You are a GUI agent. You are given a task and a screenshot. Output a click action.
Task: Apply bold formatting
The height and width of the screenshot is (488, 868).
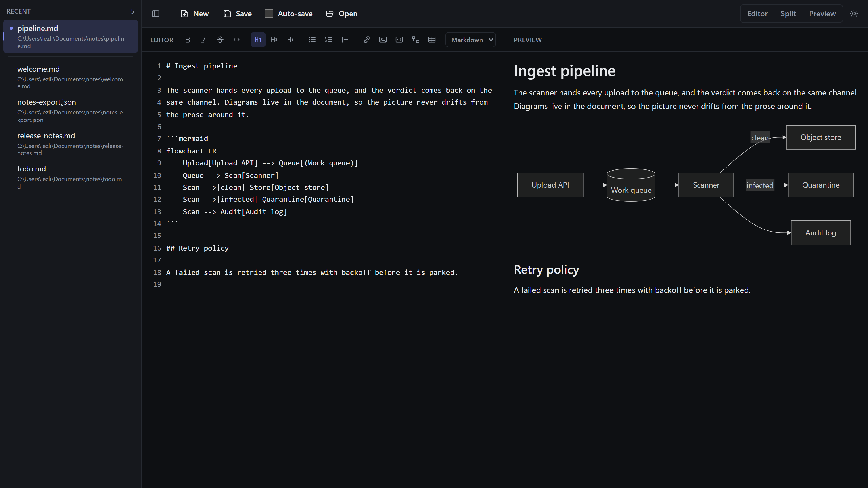(188, 40)
